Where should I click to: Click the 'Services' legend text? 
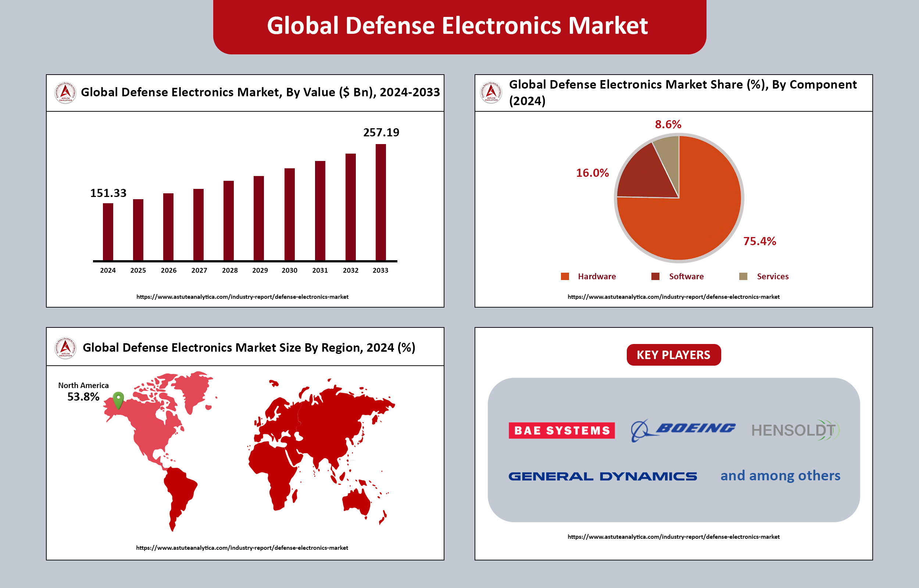[x=773, y=276]
